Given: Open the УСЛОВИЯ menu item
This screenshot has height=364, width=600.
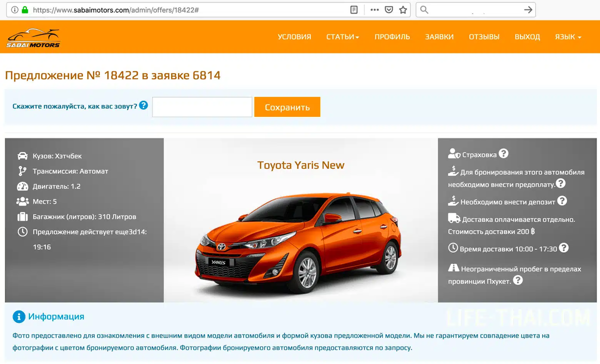Looking at the screenshot, I should (x=294, y=37).
